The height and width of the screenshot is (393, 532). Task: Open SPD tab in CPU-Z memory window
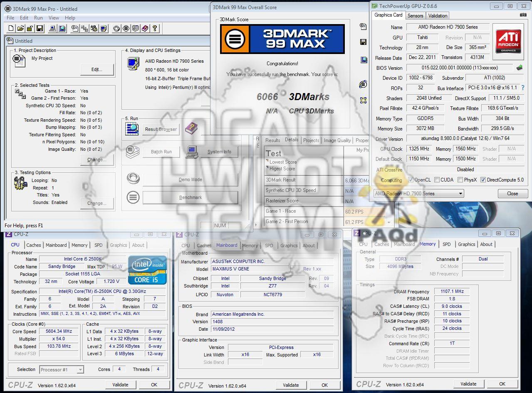[446, 244]
